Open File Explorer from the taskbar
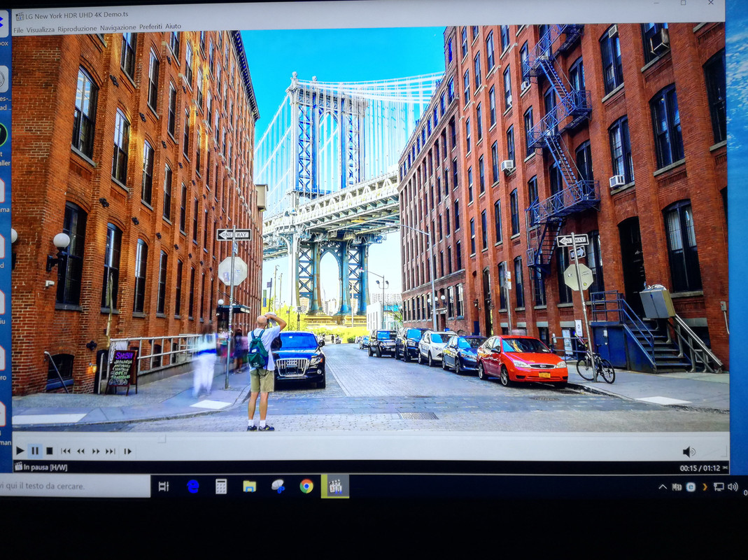 pyautogui.click(x=249, y=486)
